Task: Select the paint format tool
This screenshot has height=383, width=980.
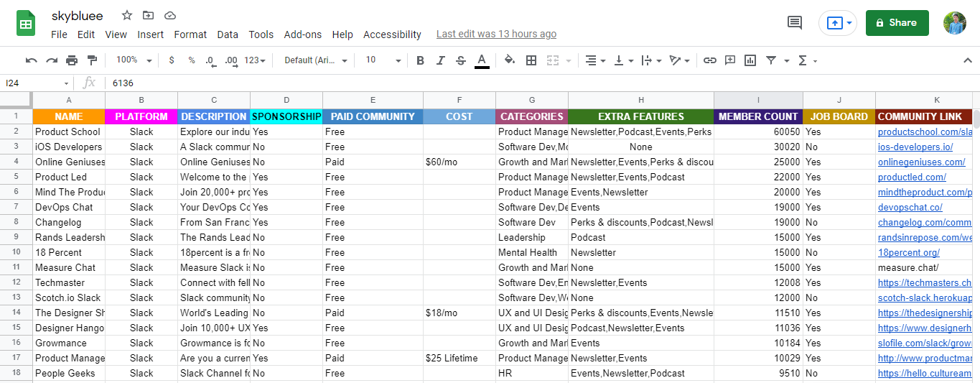Action: (x=92, y=60)
